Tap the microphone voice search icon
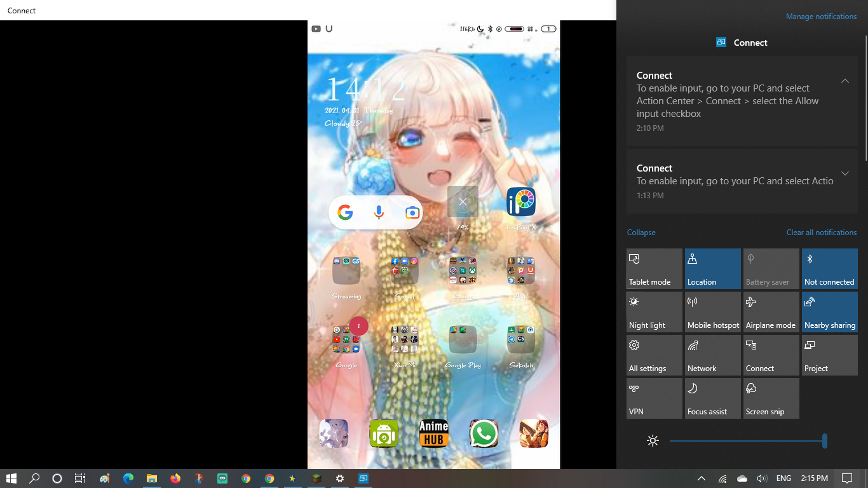This screenshot has height=488, width=868. [x=379, y=213]
